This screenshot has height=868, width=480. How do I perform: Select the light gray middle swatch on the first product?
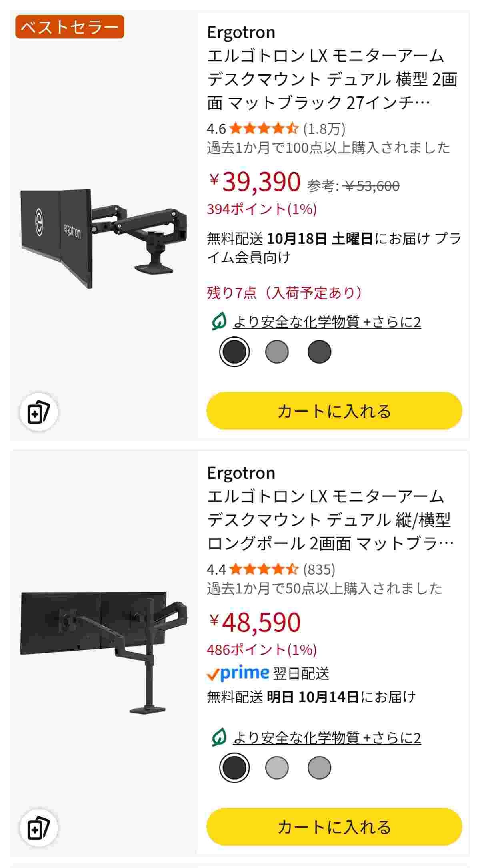pos(277,352)
